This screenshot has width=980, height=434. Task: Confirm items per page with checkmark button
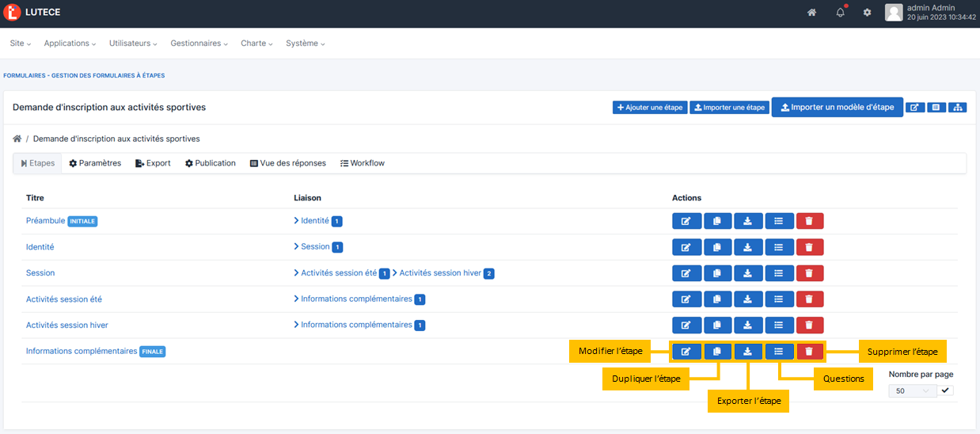click(945, 390)
